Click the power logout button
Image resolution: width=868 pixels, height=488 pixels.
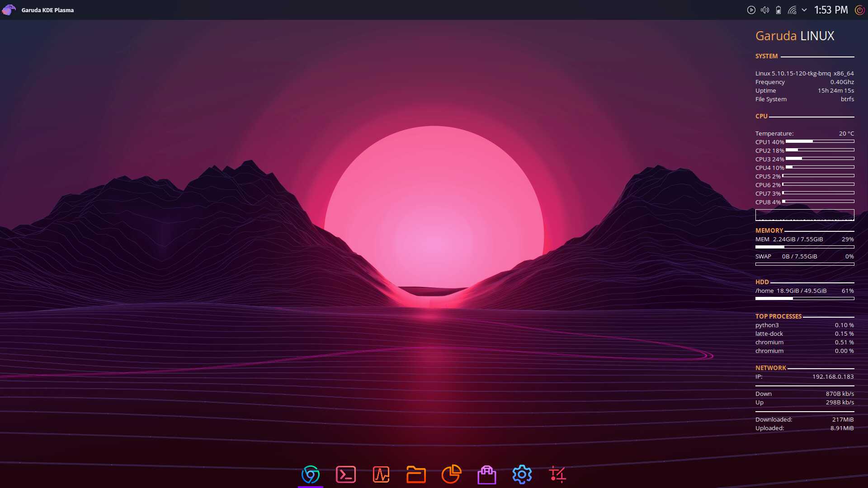coord(859,10)
